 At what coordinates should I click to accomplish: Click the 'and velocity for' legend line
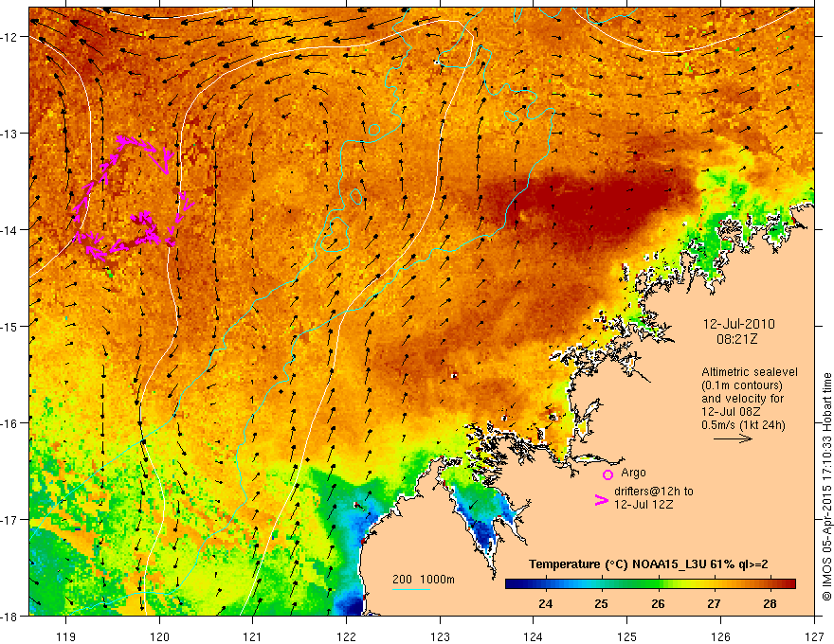click(x=742, y=399)
